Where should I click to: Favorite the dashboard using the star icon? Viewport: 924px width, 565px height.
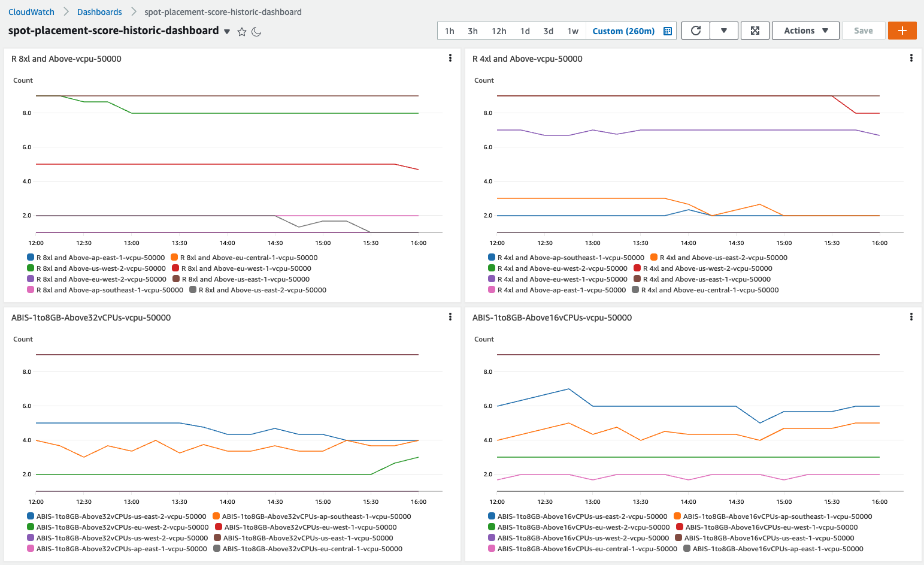point(242,31)
